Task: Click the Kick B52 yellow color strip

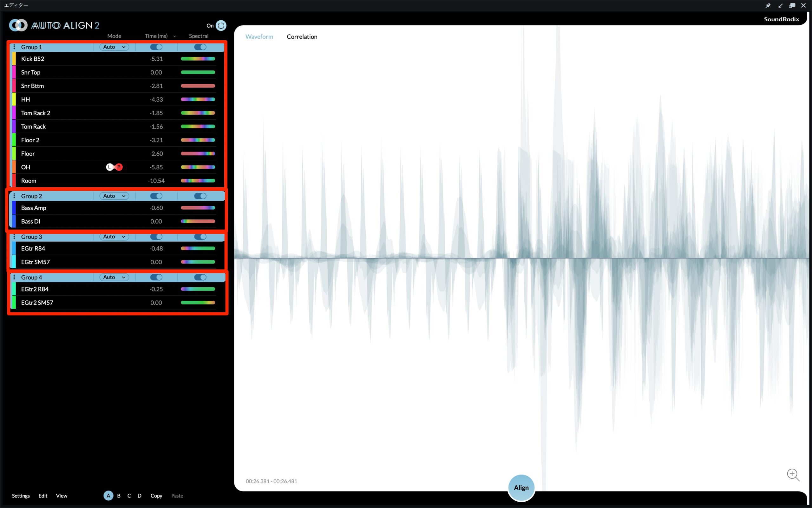Action: (x=14, y=59)
